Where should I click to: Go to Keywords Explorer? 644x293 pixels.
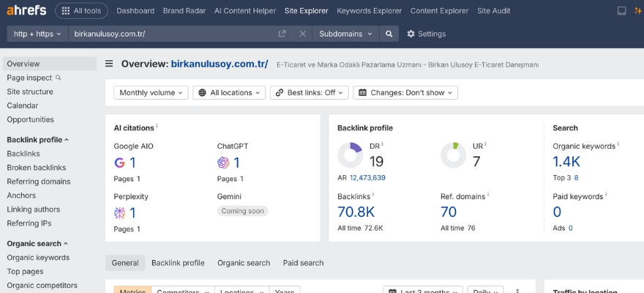370,11
